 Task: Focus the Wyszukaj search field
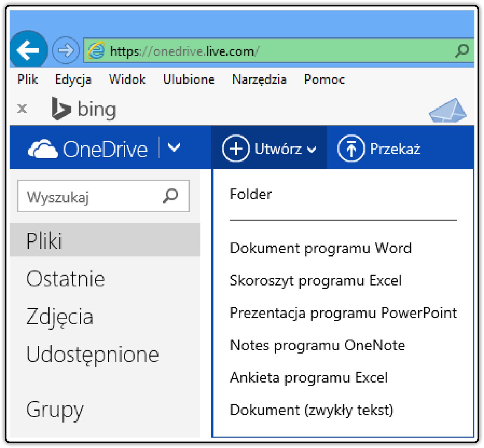click(103, 196)
